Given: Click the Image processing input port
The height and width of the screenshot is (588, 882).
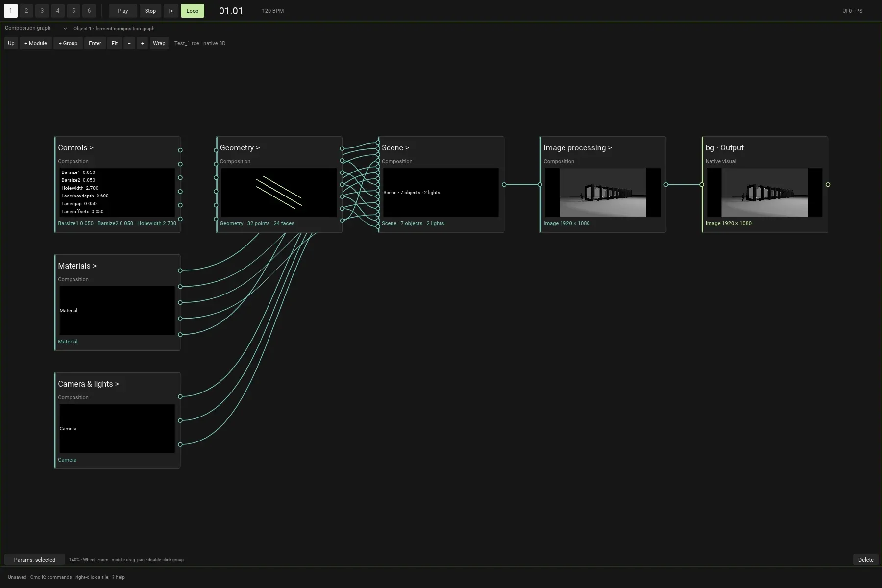Looking at the screenshot, I should 539,185.
